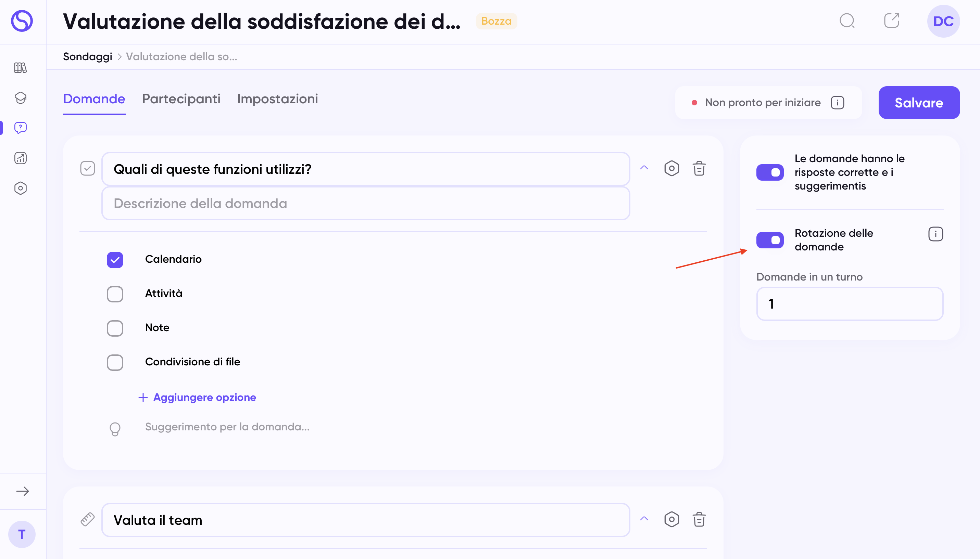The image size is (980, 559).
Task: Switch to the Impostazioni tab
Action: [277, 99]
